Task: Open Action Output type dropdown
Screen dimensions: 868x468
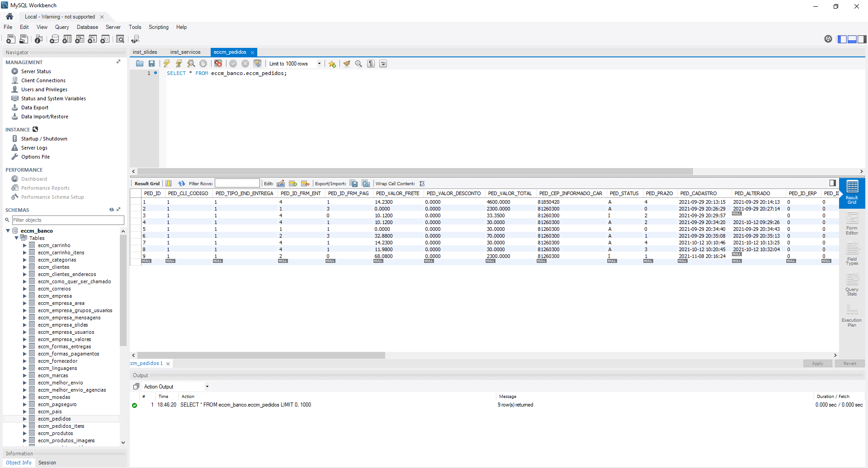Action: [x=207, y=387]
